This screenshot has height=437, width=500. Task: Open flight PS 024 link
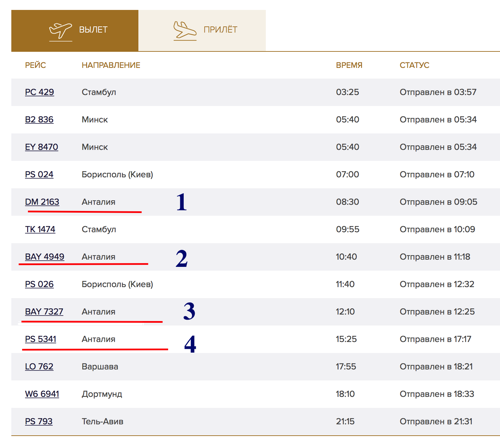[x=39, y=174]
